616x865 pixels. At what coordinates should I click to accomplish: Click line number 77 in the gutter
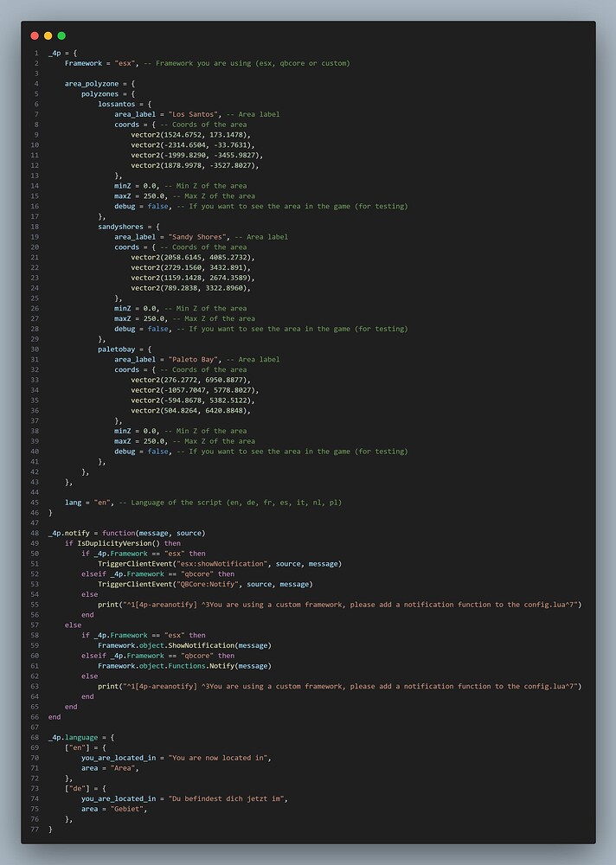[x=35, y=830]
